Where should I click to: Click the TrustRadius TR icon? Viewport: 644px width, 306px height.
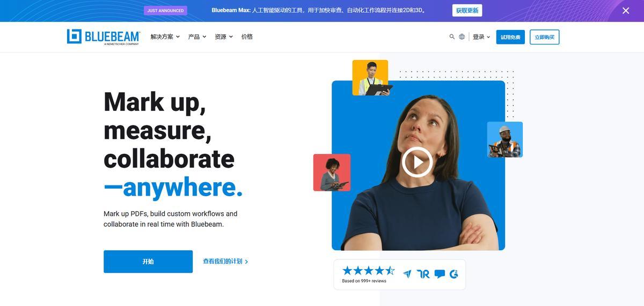point(423,274)
